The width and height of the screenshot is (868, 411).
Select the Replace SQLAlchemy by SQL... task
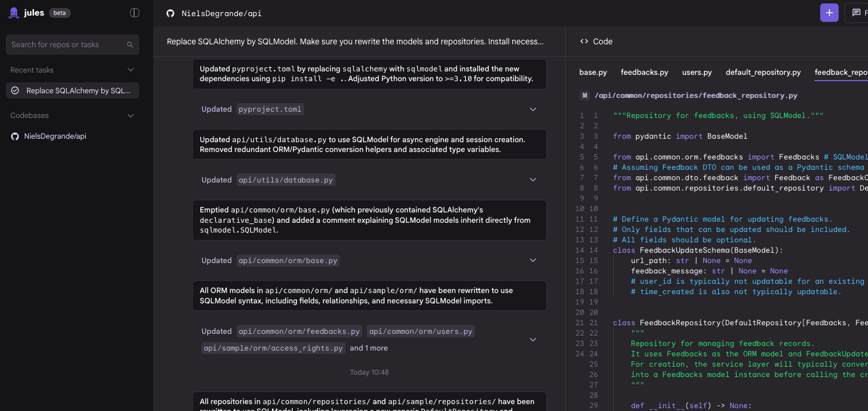click(x=73, y=90)
